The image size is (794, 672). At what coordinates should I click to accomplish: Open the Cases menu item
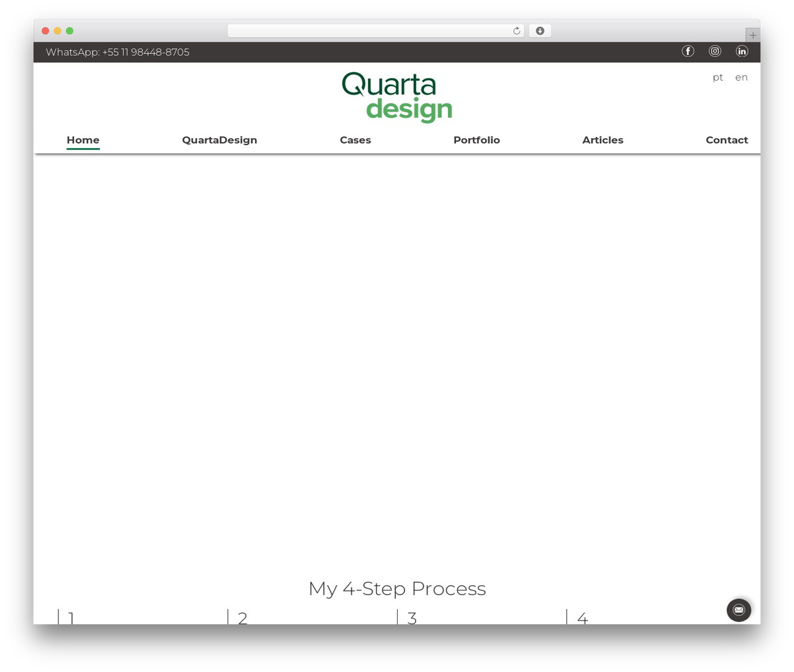click(355, 140)
